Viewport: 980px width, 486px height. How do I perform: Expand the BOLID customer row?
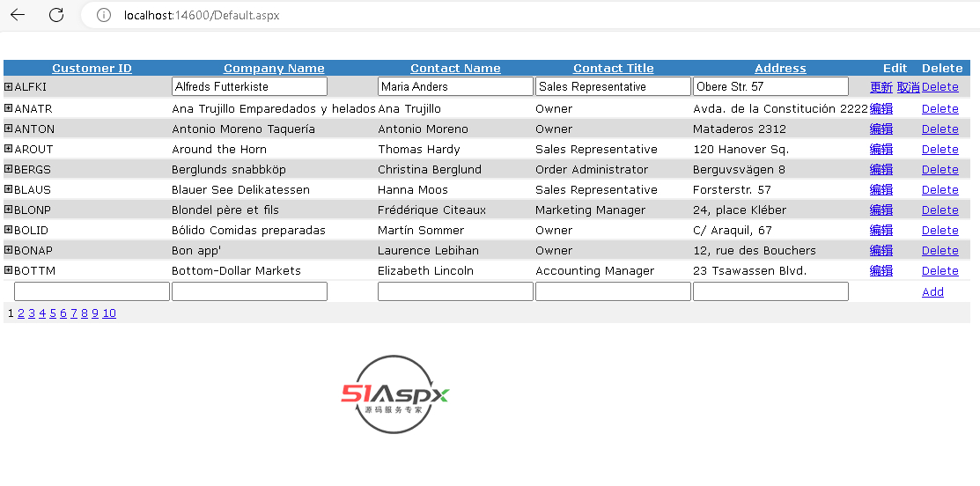coord(8,229)
